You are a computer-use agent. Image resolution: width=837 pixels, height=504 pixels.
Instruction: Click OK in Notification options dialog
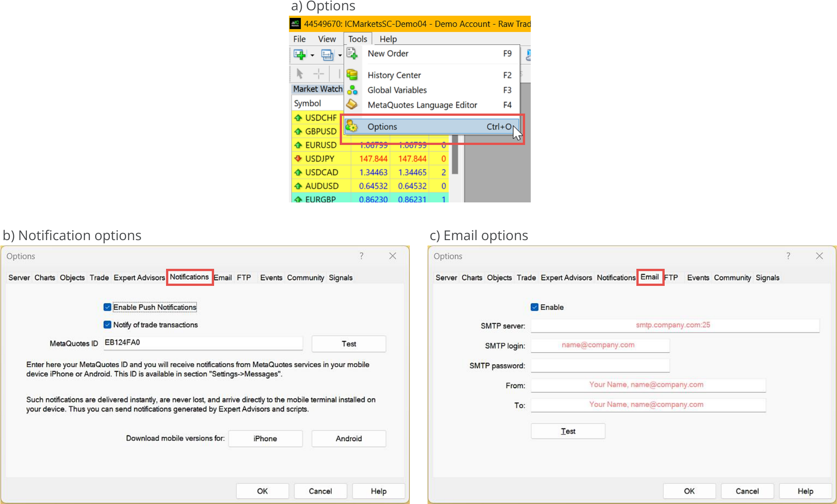click(x=263, y=491)
